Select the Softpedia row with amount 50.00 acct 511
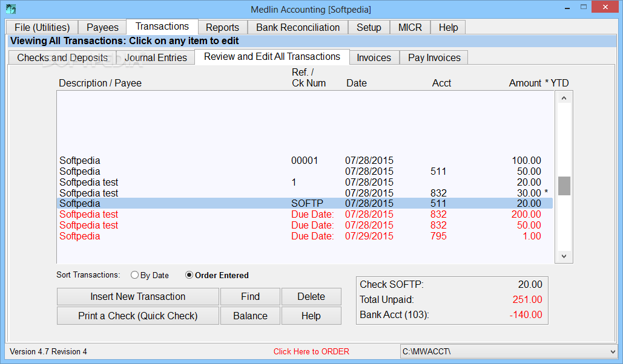Viewport: 623px width, 364px height. [305, 172]
